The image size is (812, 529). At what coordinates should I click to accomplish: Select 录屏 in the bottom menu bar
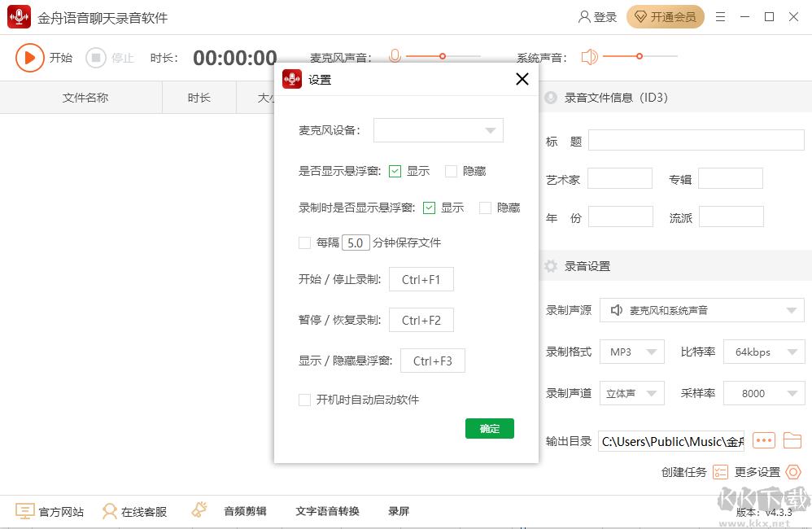click(x=398, y=511)
